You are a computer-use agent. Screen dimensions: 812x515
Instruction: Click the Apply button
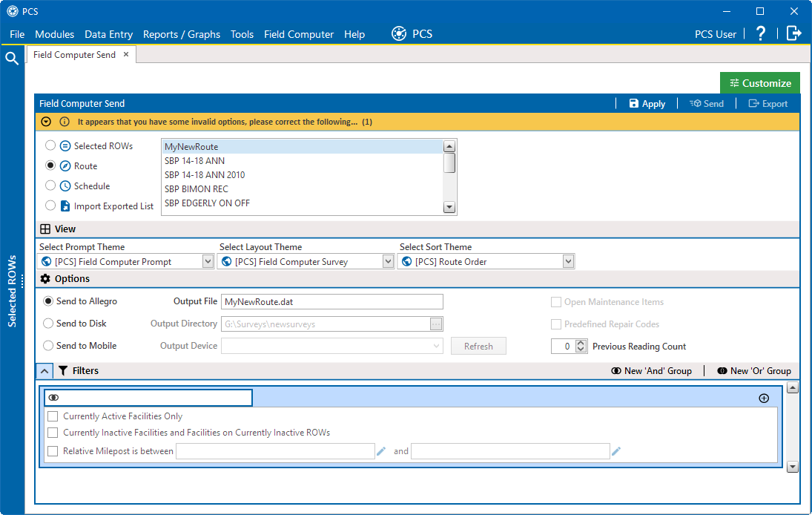point(647,104)
